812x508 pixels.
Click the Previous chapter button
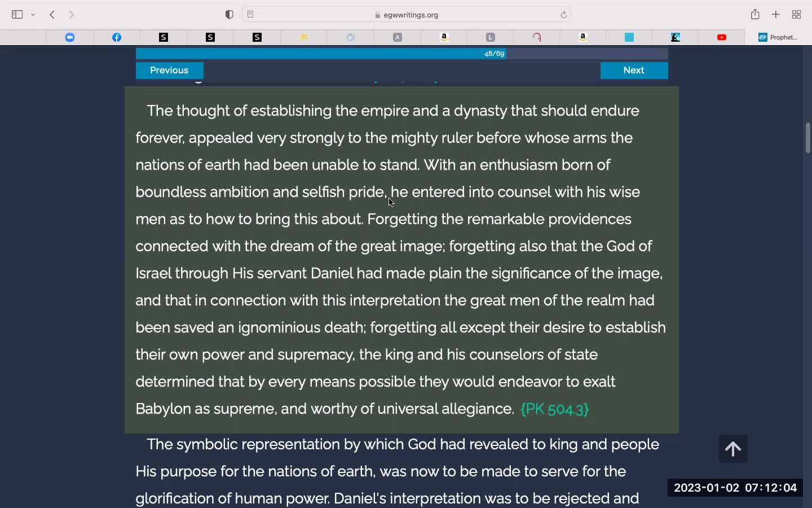tap(169, 70)
